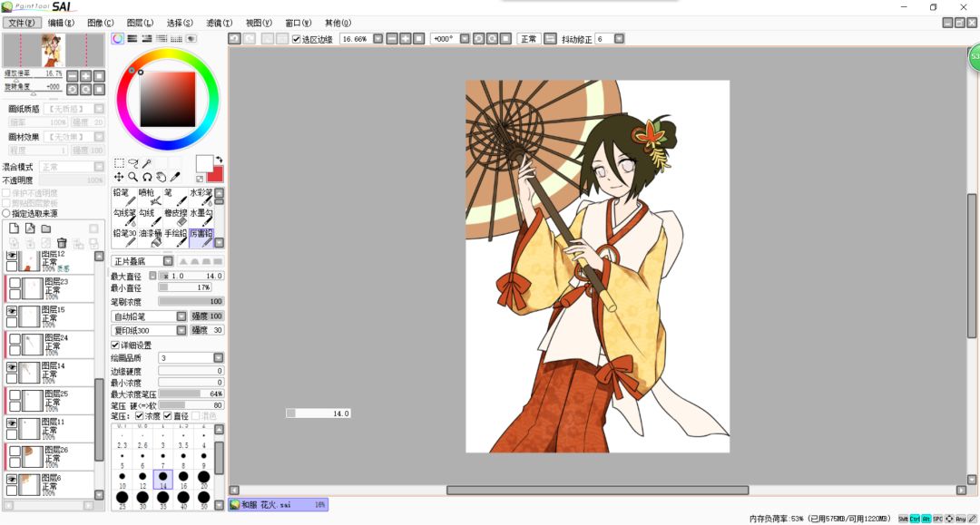Toggle pressure 直径 checkbox
This screenshot has height=525, width=980.
click(x=168, y=416)
